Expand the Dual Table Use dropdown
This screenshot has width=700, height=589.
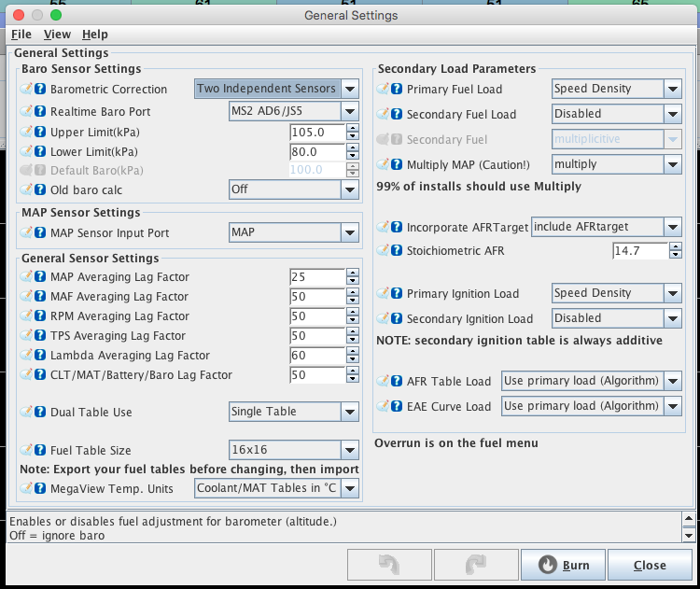349,412
